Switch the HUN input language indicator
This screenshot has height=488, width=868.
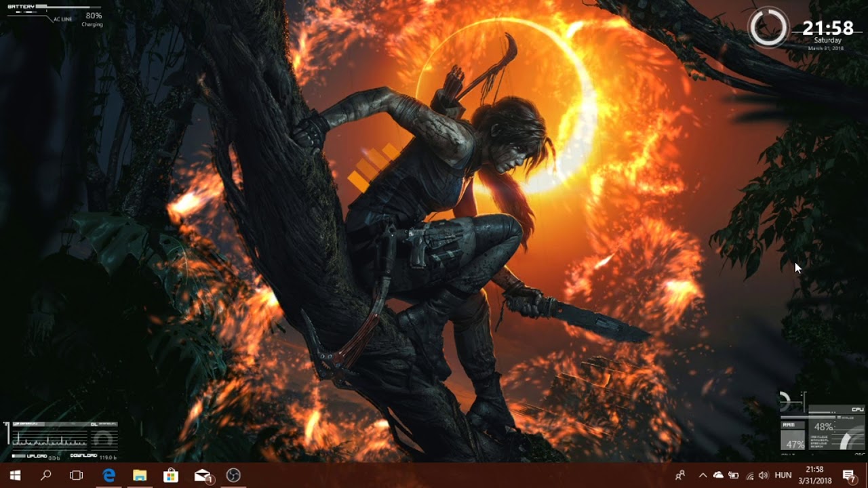783,475
